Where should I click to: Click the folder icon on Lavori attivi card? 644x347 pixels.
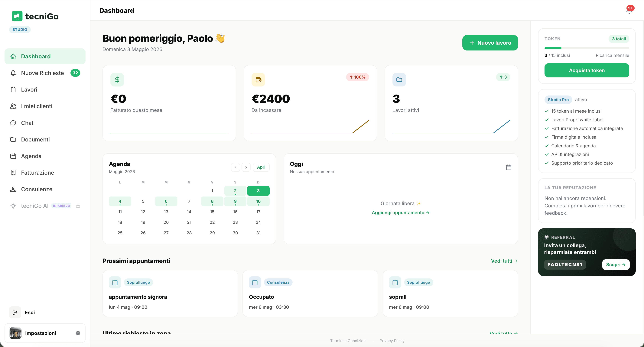click(x=399, y=79)
